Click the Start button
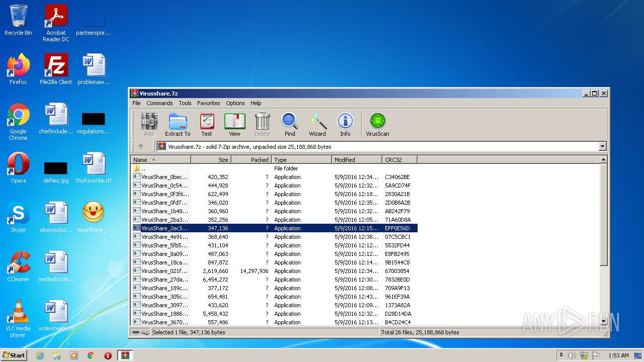 click(14, 355)
